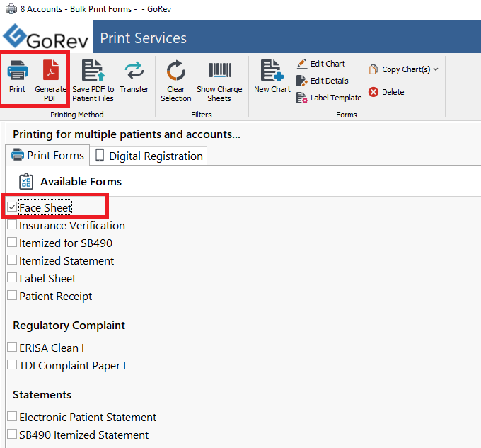Click the Print printer icon
481x448 pixels.
[x=18, y=70]
